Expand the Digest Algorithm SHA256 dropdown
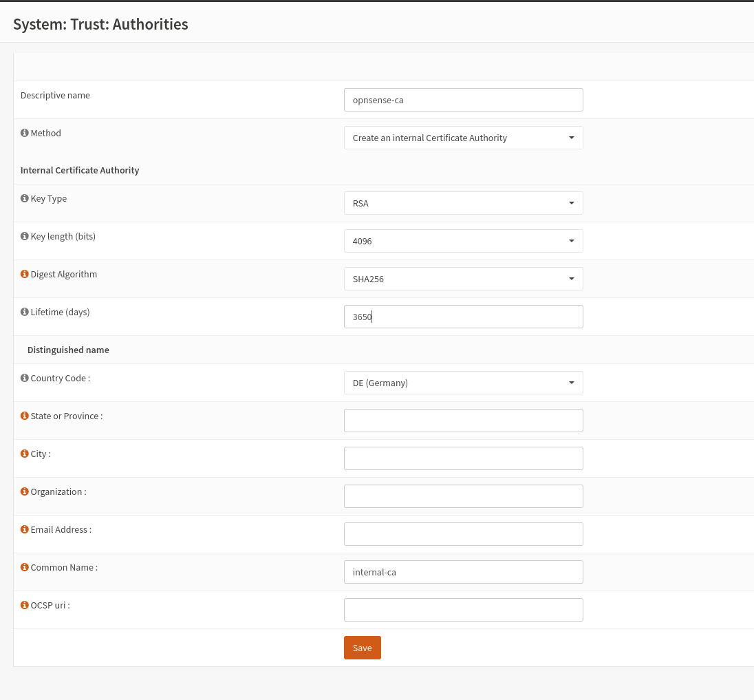Image resolution: width=754 pixels, height=700 pixels. [x=463, y=279]
